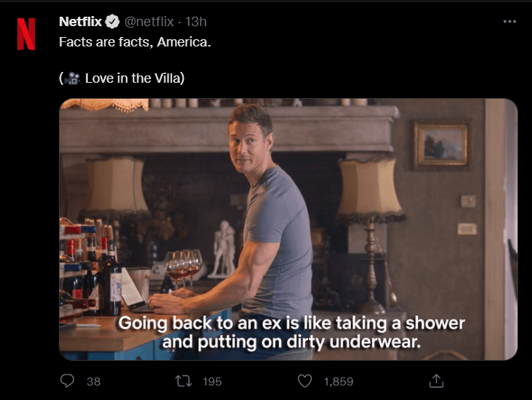Viewport: 532px width, 400px height.
Task: Click the movie camera emoji in the tweet
Action: click(72, 78)
